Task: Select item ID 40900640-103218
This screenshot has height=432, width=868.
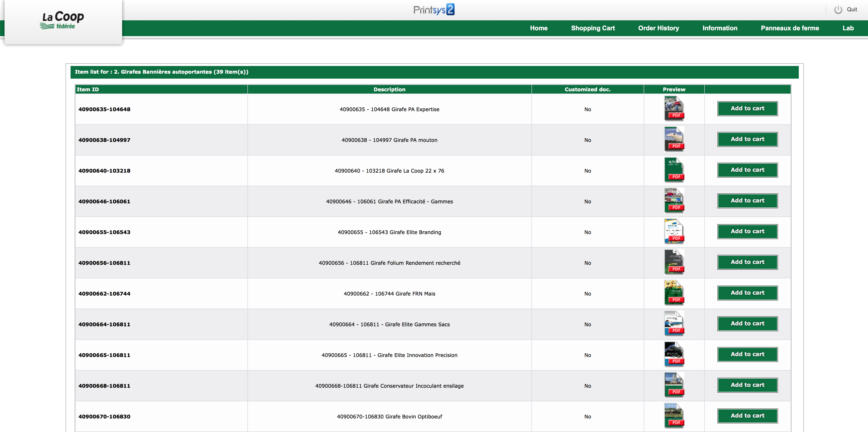Action: [x=104, y=171]
